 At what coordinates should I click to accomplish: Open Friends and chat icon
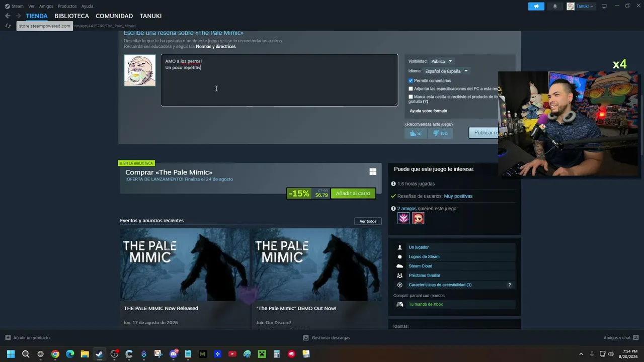click(636, 338)
